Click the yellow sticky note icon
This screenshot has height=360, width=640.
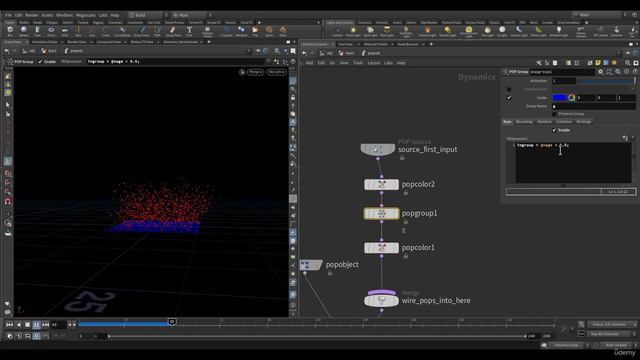tap(598, 63)
